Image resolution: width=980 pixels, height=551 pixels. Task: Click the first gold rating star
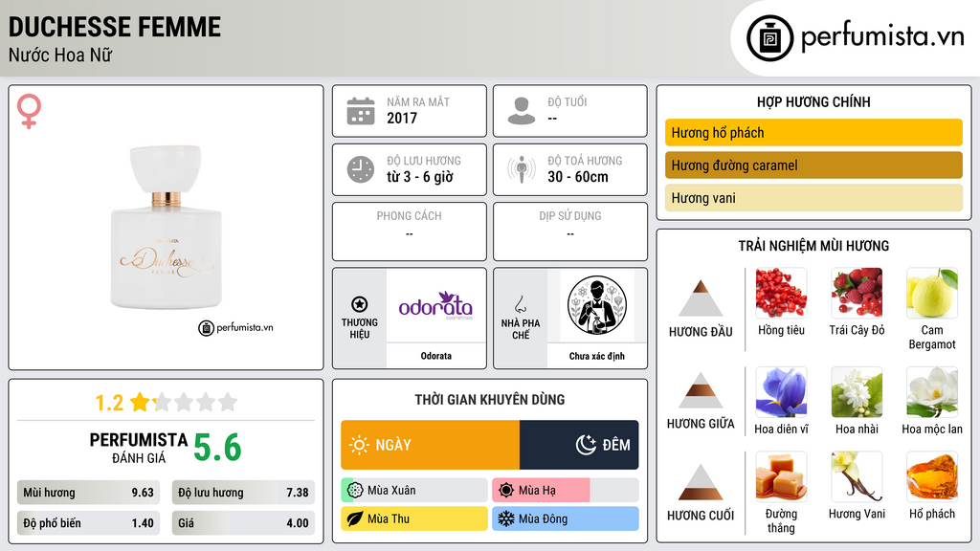pyautogui.click(x=140, y=402)
